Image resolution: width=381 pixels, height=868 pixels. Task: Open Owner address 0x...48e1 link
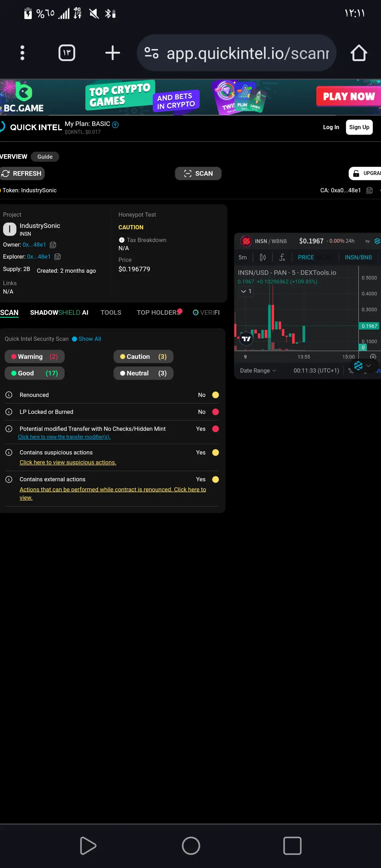(34, 245)
